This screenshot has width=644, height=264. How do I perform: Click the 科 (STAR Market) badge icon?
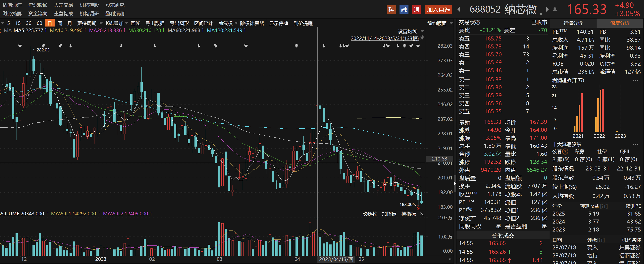pyautogui.click(x=391, y=10)
